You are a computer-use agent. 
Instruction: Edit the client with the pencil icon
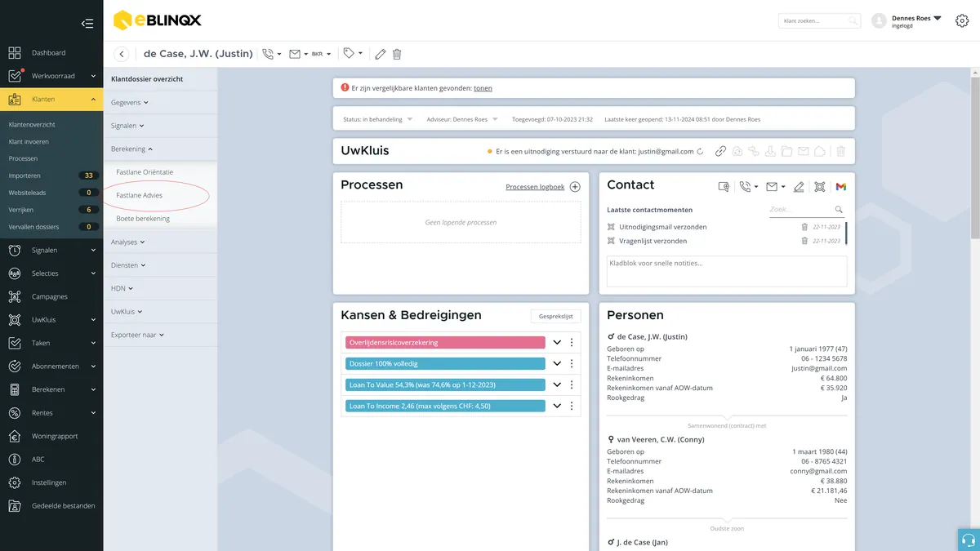(x=380, y=54)
